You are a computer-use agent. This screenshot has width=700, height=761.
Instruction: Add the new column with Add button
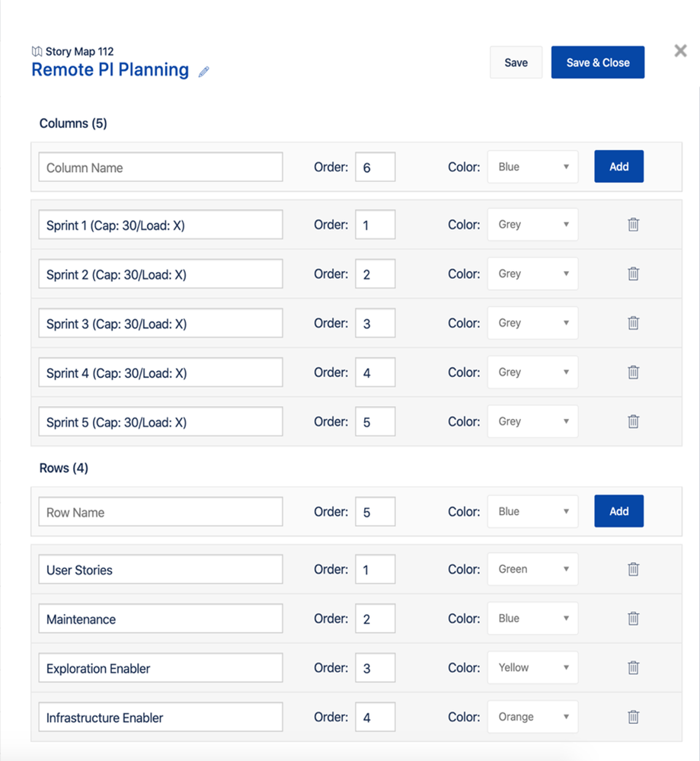619,167
